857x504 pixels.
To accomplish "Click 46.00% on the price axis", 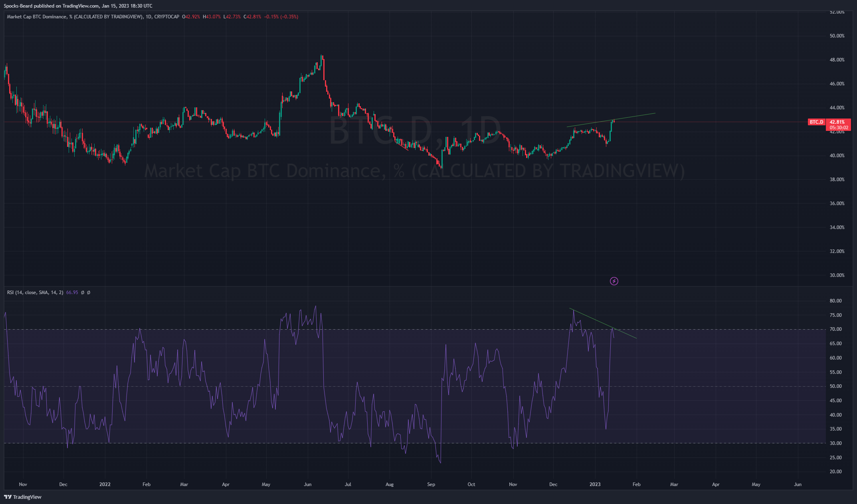I will click(x=837, y=84).
